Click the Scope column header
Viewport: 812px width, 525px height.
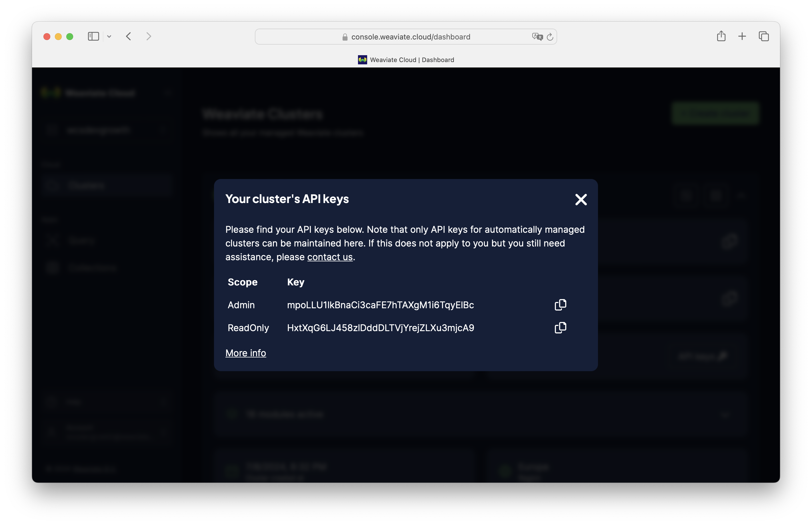click(243, 282)
